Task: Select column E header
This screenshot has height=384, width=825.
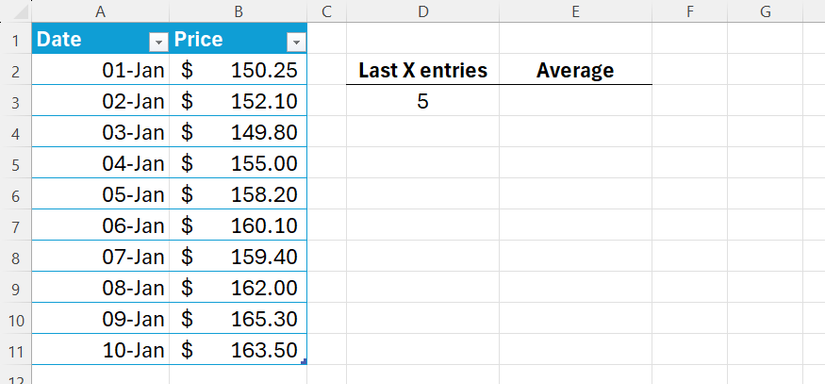Action: [x=576, y=11]
